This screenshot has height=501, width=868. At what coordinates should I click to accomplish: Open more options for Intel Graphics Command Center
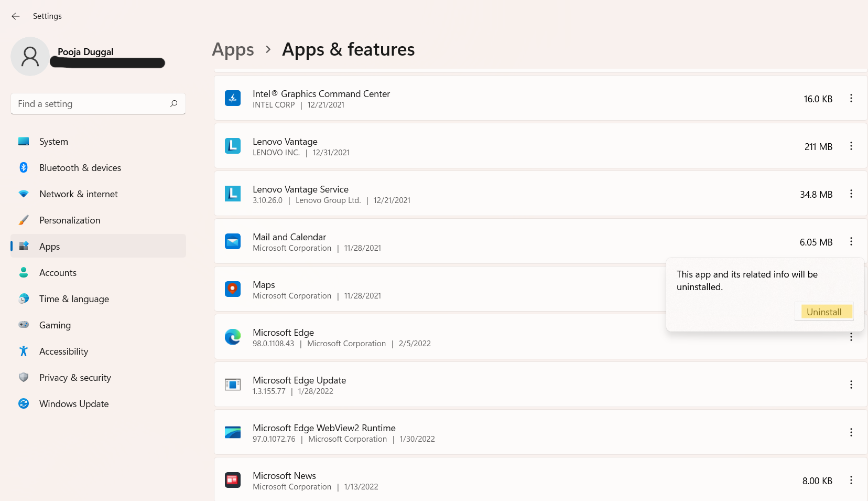click(851, 98)
